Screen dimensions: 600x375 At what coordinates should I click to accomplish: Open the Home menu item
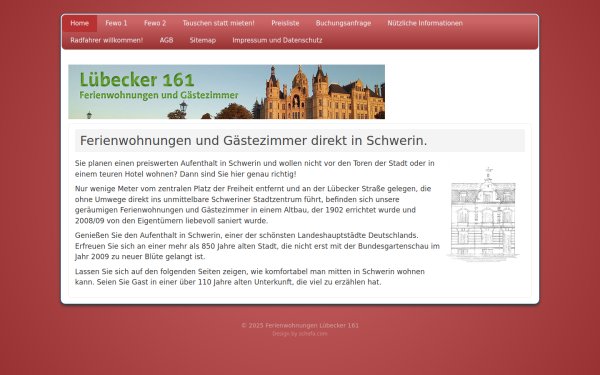coord(80,23)
